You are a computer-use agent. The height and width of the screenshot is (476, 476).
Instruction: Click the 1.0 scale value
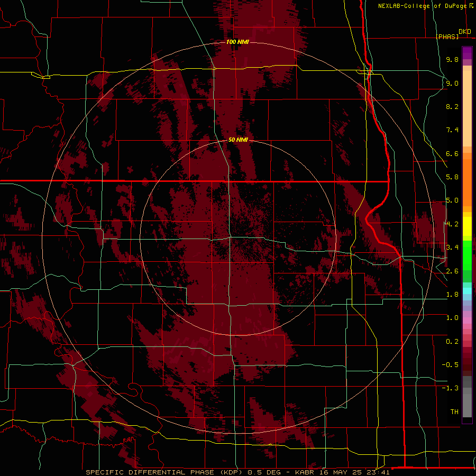click(452, 318)
